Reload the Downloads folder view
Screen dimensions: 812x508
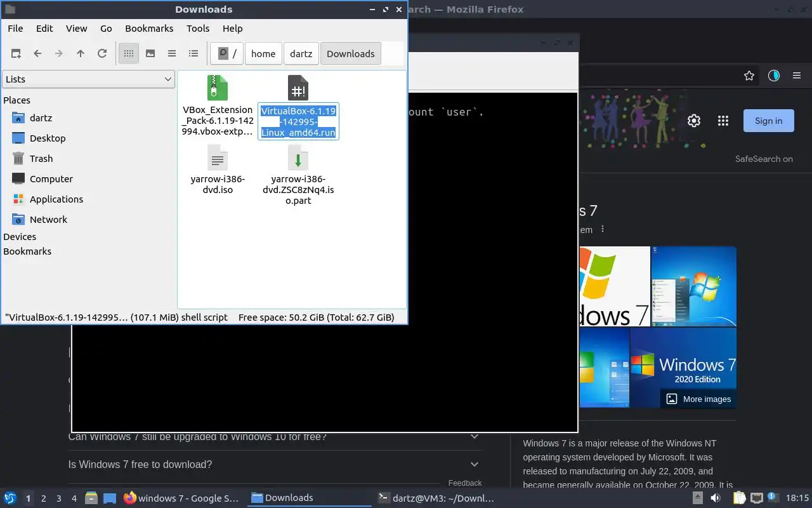(x=102, y=54)
